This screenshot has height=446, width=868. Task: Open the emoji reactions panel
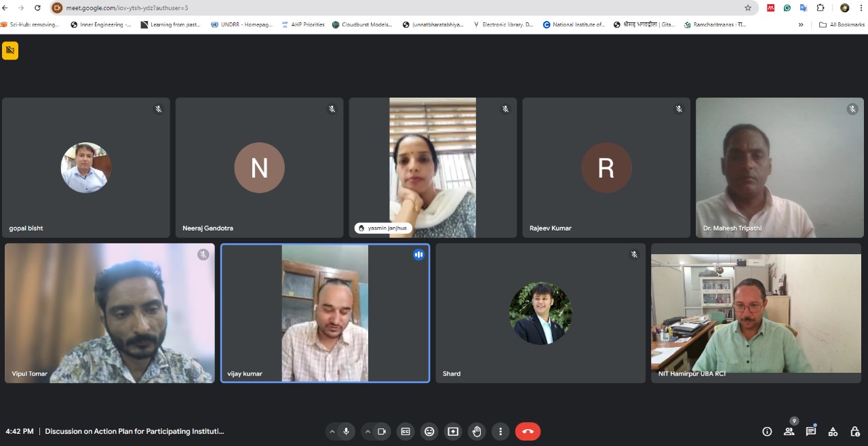429,432
